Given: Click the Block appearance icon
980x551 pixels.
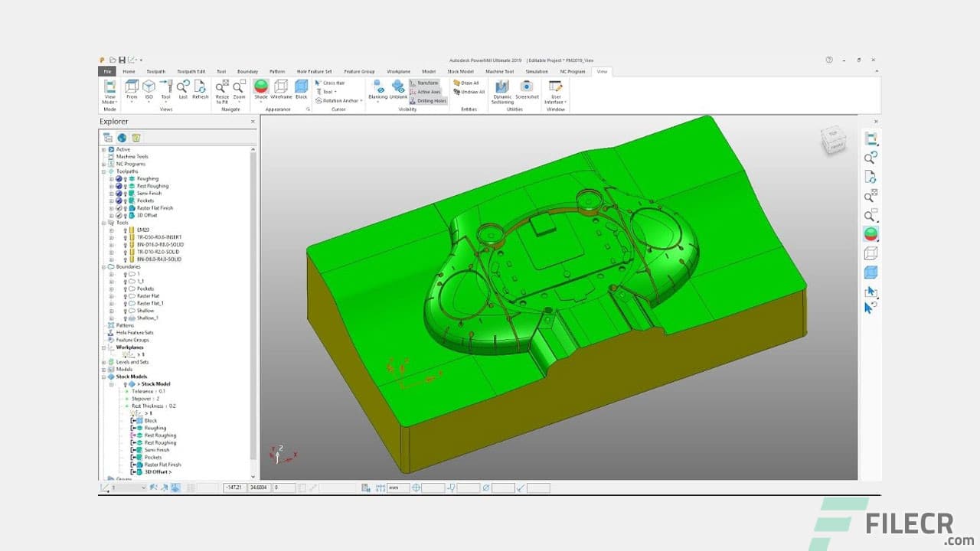Looking at the screenshot, I should [x=300, y=87].
